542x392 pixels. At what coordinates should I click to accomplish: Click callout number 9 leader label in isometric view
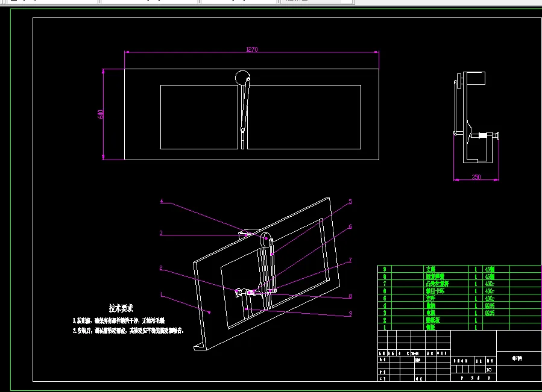pyautogui.click(x=350, y=314)
